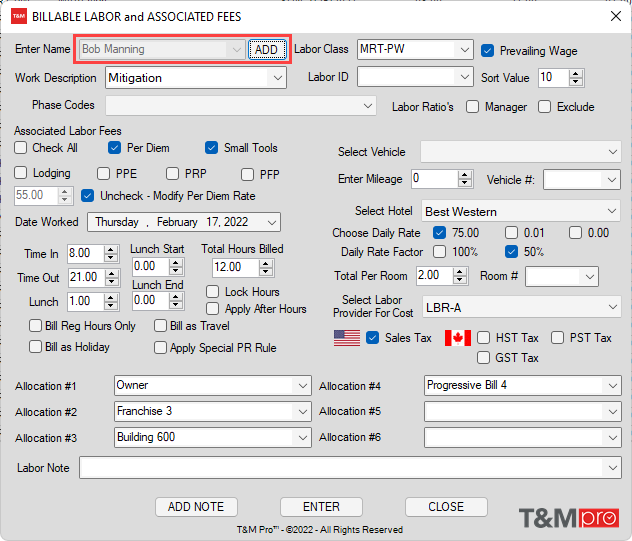Click the Canadian flag icon
Viewport: 632px width, 541px height.
pos(457,338)
